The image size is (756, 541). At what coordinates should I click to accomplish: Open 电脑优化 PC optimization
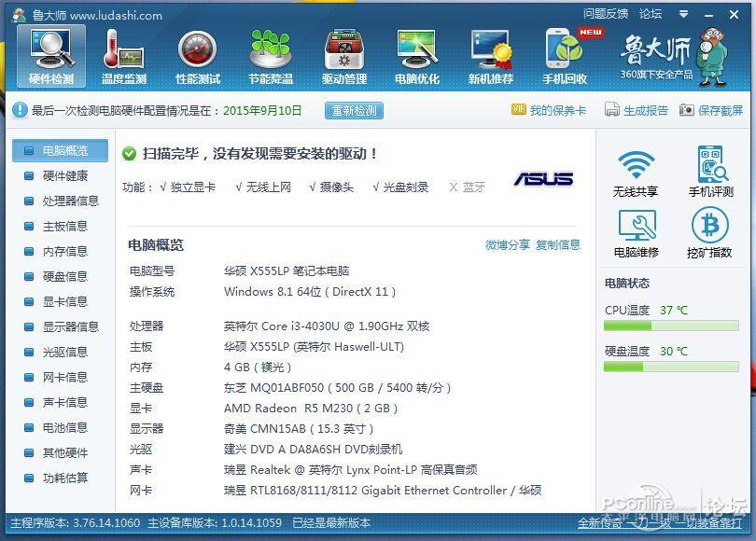[x=417, y=56]
